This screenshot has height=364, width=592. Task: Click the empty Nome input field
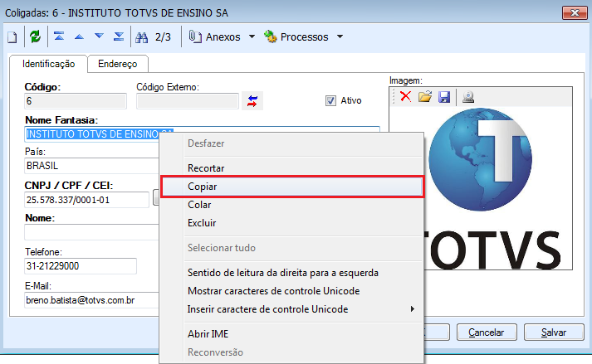[91, 232]
